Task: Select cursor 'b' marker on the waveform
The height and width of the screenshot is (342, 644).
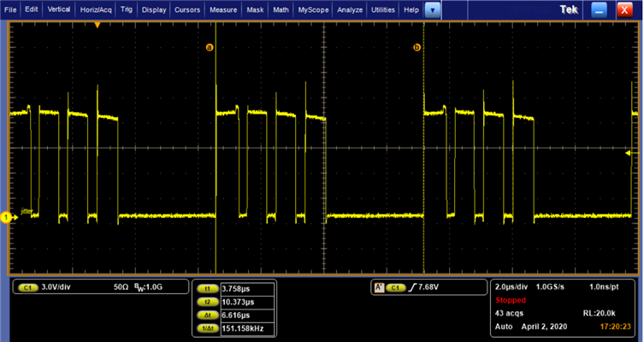Action: click(417, 48)
